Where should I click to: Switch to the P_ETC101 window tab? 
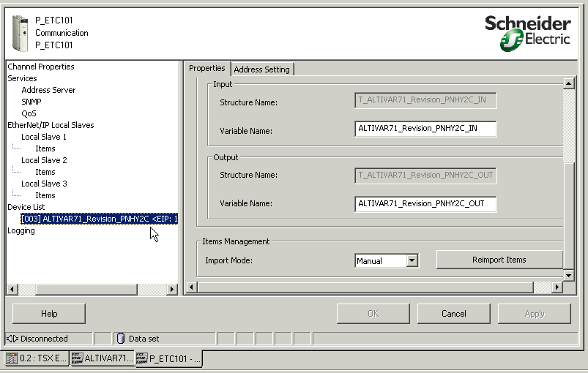tap(168, 359)
